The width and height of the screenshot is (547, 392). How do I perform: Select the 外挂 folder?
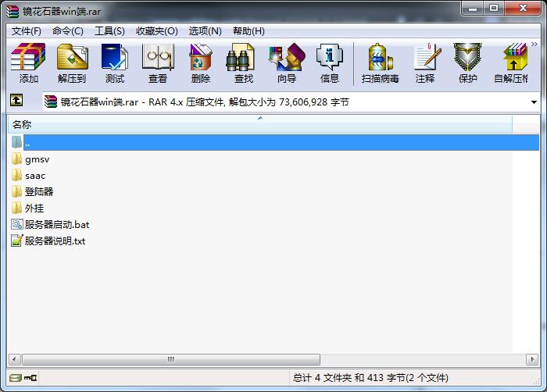(x=27, y=208)
